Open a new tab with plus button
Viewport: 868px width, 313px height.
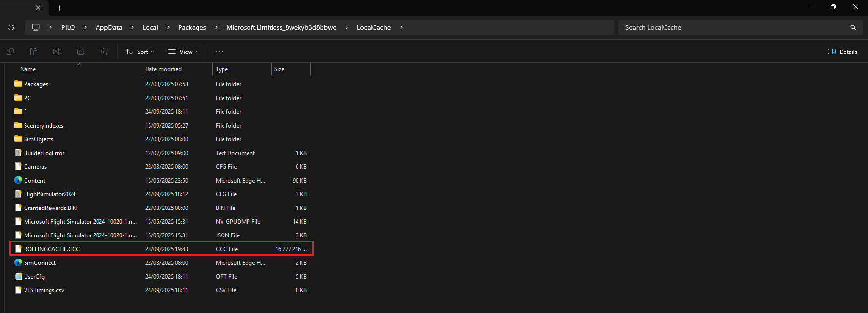tap(59, 8)
